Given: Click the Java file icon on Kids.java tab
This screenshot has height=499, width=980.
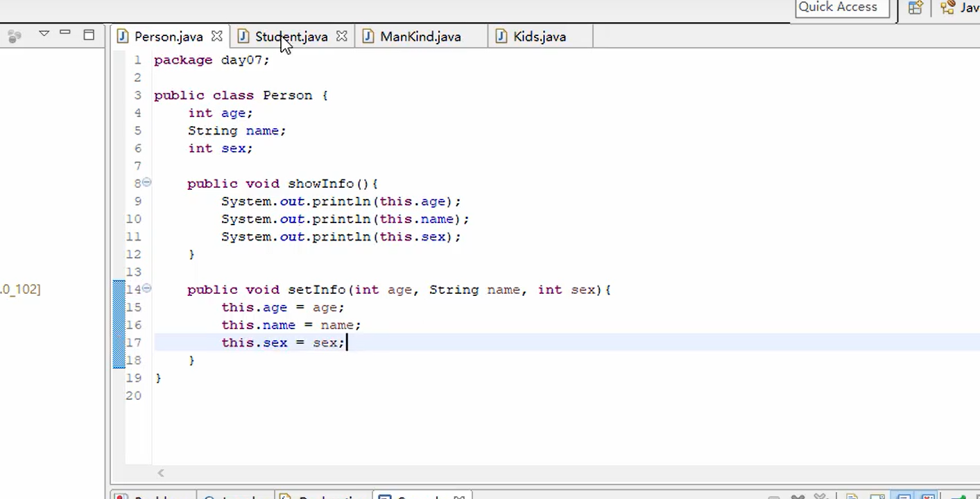Looking at the screenshot, I should coord(501,37).
